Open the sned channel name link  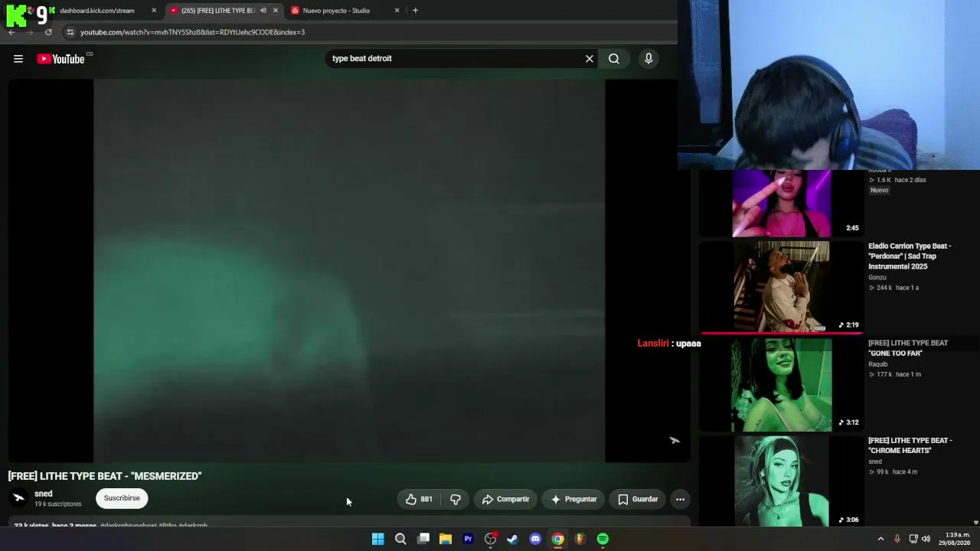pyautogui.click(x=44, y=494)
